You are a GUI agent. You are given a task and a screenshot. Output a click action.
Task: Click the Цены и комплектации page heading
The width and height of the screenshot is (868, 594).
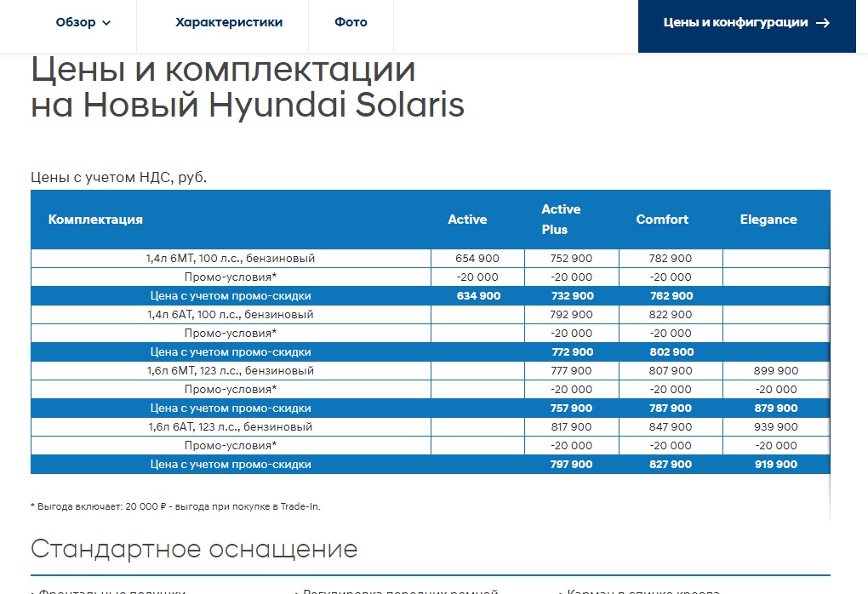248,88
